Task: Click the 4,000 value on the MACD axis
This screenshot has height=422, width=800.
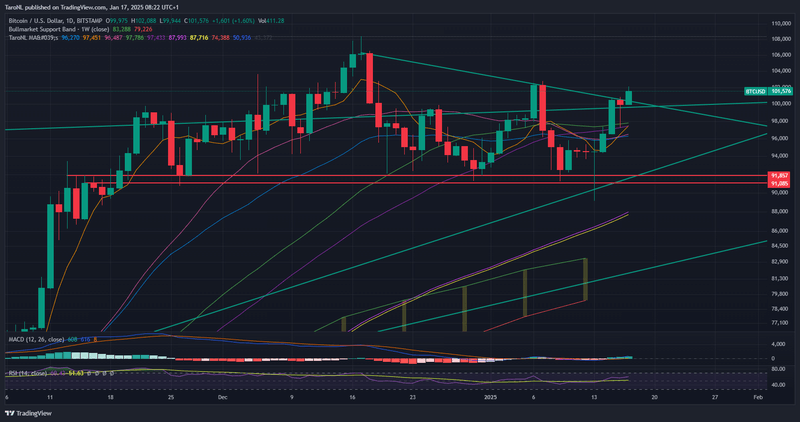Action: tap(779, 344)
